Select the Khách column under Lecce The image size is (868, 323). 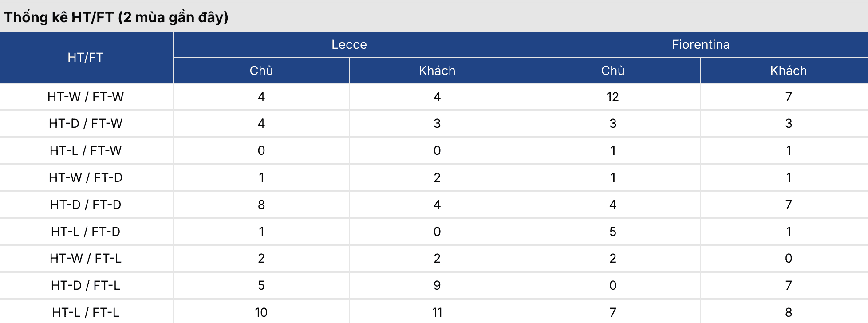(437, 71)
